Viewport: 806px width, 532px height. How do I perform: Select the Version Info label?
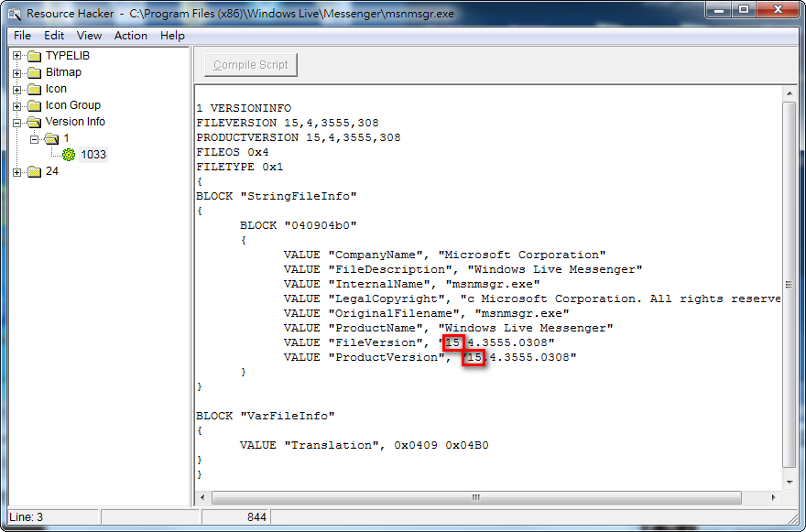pos(75,121)
